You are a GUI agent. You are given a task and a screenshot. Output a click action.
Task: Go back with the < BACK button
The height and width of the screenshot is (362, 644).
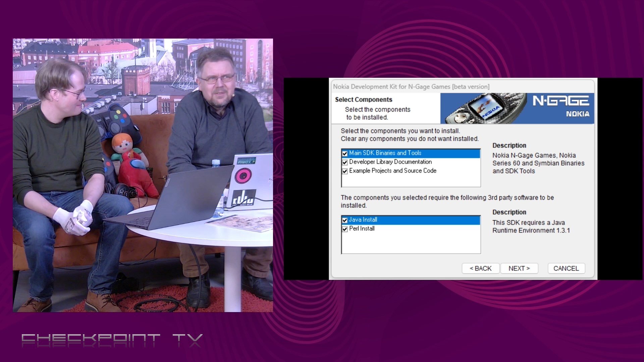tap(480, 268)
